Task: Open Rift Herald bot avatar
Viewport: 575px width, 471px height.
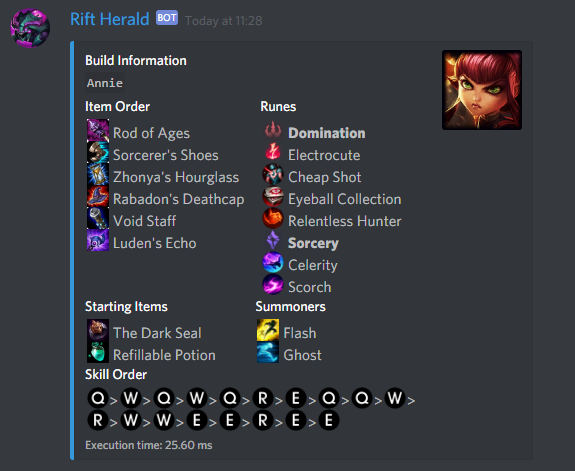Action: click(30, 28)
